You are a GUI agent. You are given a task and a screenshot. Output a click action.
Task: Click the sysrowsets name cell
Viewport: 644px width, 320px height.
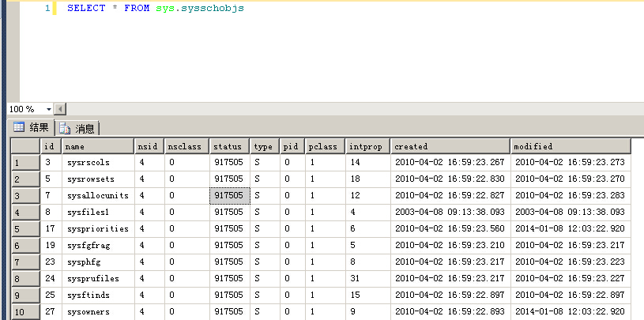(x=98, y=179)
